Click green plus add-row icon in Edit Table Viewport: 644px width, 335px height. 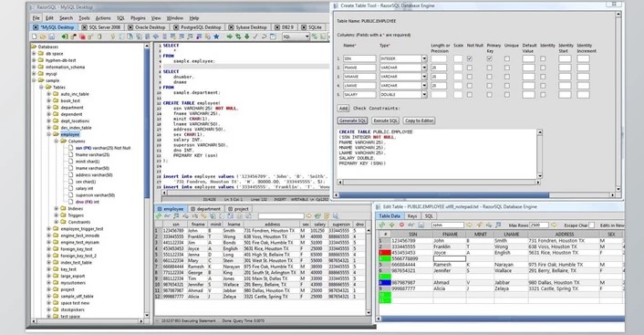pos(392,225)
